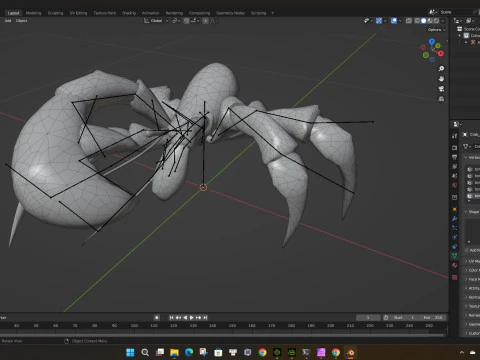480x360 pixels.
Task: Click the current frame number field
Action: (368, 317)
